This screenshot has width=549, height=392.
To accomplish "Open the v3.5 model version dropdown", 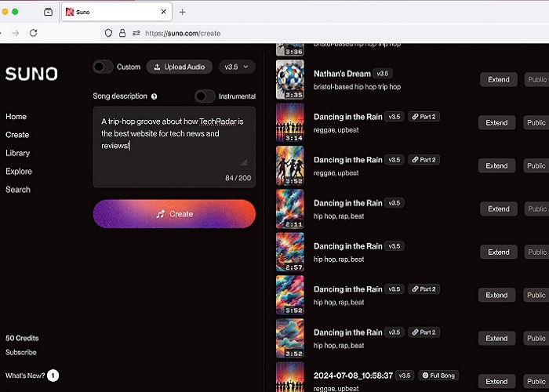I will 237,67.
